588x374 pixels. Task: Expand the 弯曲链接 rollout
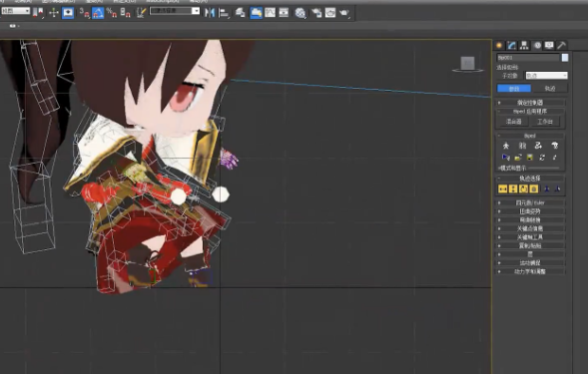(x=531, y=220)
